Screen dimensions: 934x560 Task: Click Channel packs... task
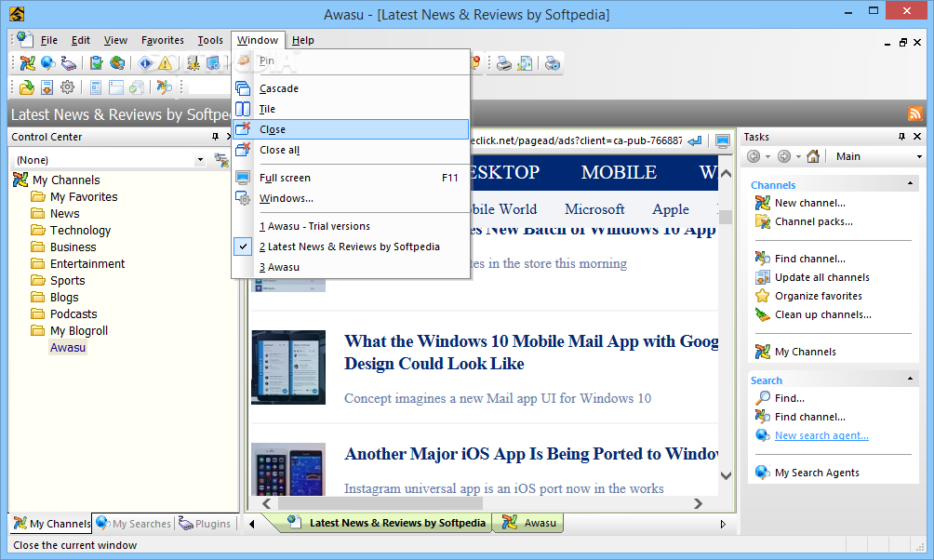pos(814,221)
